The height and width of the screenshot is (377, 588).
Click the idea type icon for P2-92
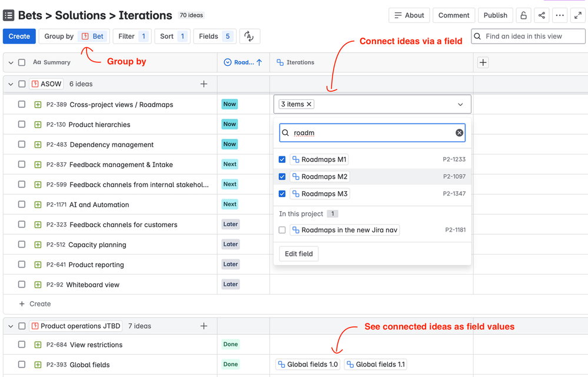(38, 285)
